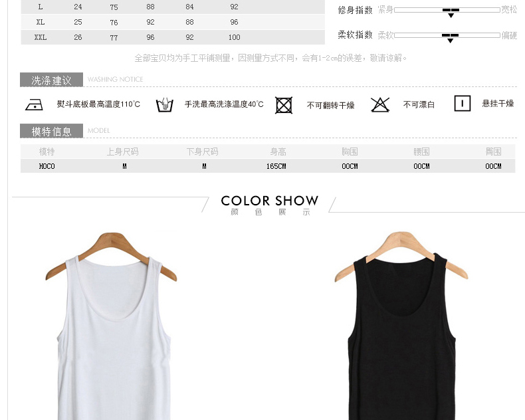Click the no tumble dry icon
525x420 pixels.
(284, 105)
